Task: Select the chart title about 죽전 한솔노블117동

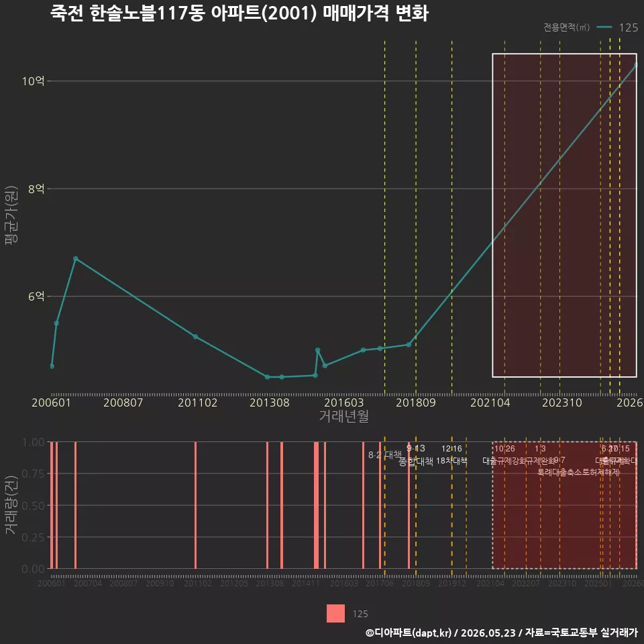Action: (x=239, y=13)
